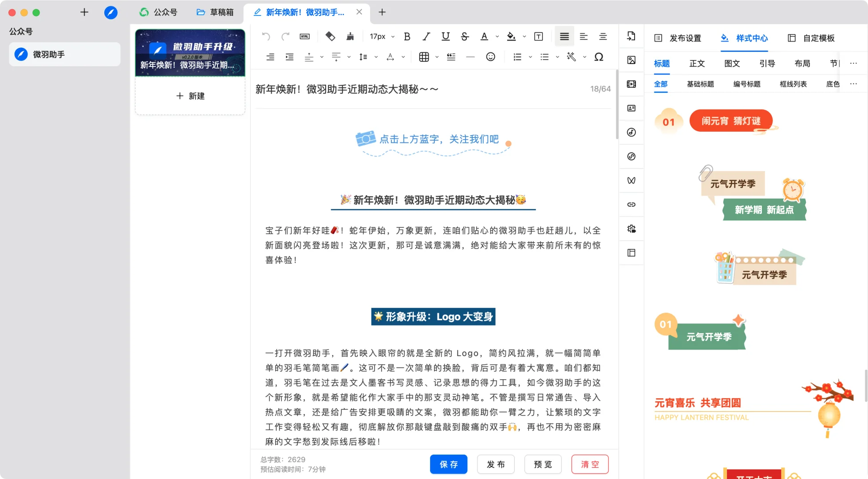Expand the font color dropdown arrow
The width and height of the screenshot is (868, 479).
point(497,36)
